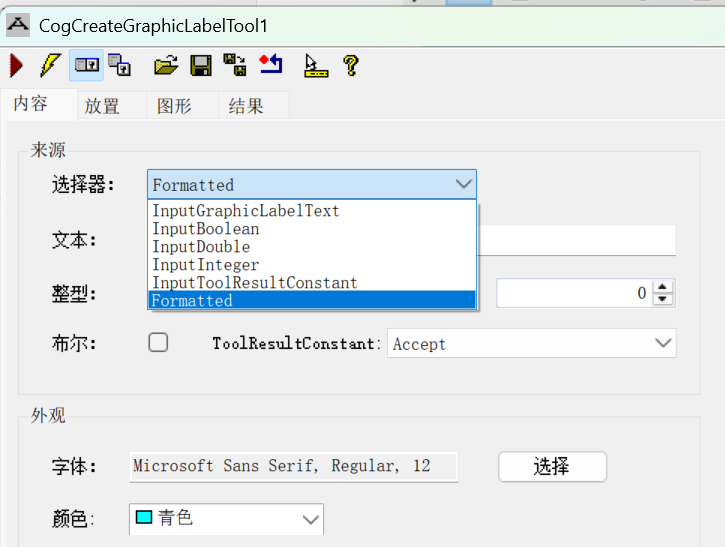The height and width of the screenshot is (547, 725).
Task: Click the 外观 group heading
Action: tap(48, 415)
